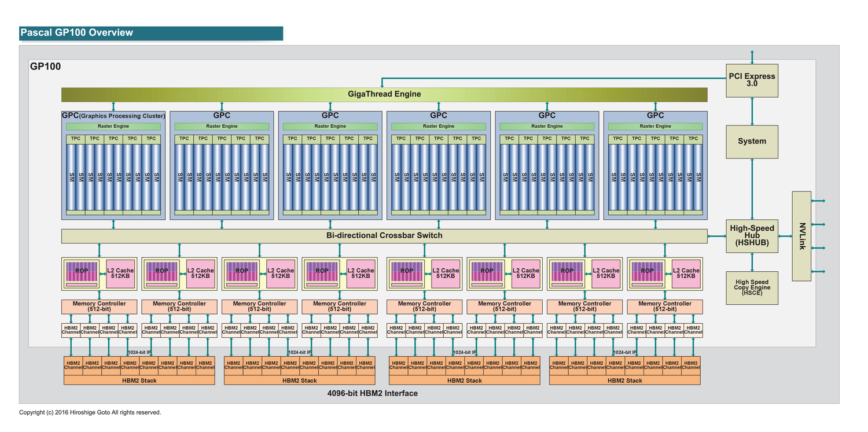The image size is (868, 432).
Task: Click the vertical NVLink block
Action: pos(801,236)
